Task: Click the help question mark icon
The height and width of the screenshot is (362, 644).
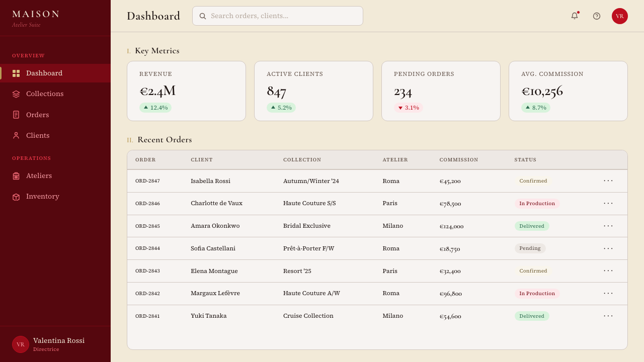Action: [x=597, y=16]
